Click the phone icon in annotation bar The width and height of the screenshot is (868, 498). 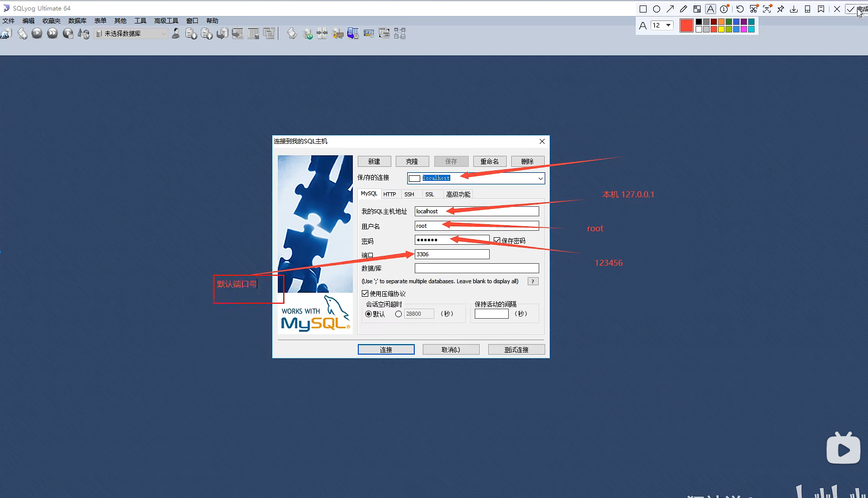point(808,9)
